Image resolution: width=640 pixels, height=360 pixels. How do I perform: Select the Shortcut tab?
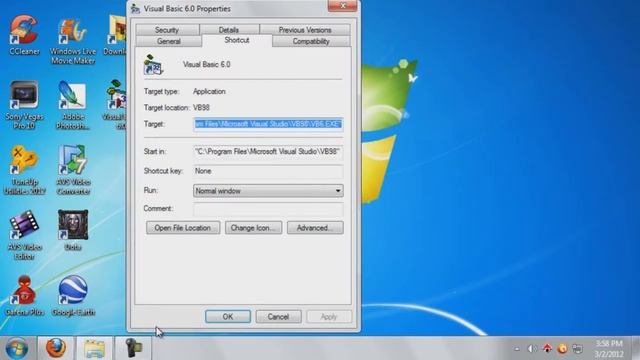(237, 40)
